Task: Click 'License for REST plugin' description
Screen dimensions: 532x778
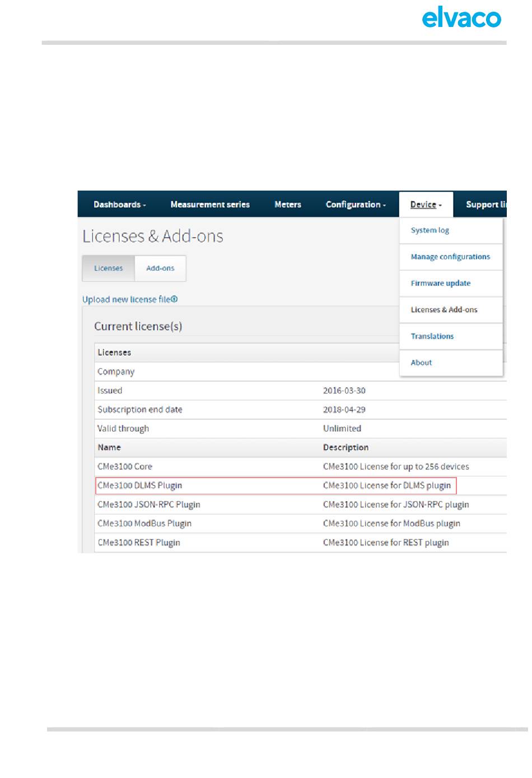Action: (x=386, y=543)
